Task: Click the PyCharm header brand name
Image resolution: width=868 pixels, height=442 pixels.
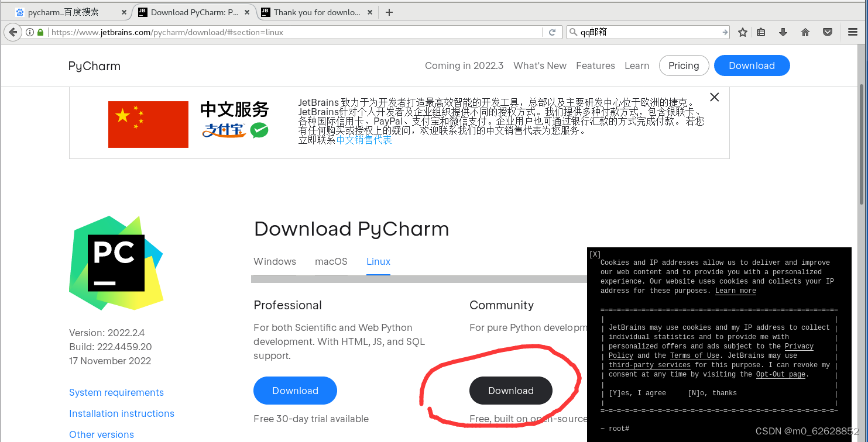Action: 94,66
